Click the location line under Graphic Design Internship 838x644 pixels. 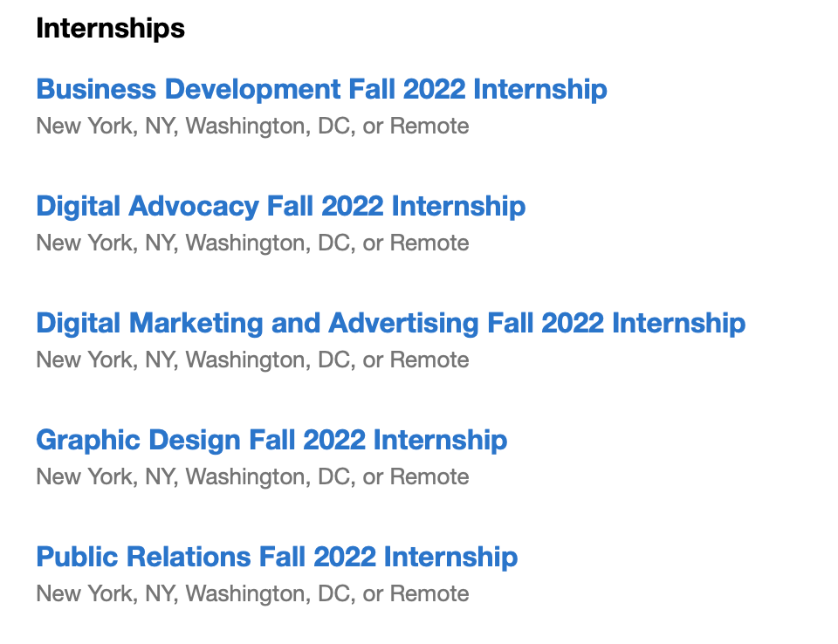pyautogui.click(x=252, y=477)
